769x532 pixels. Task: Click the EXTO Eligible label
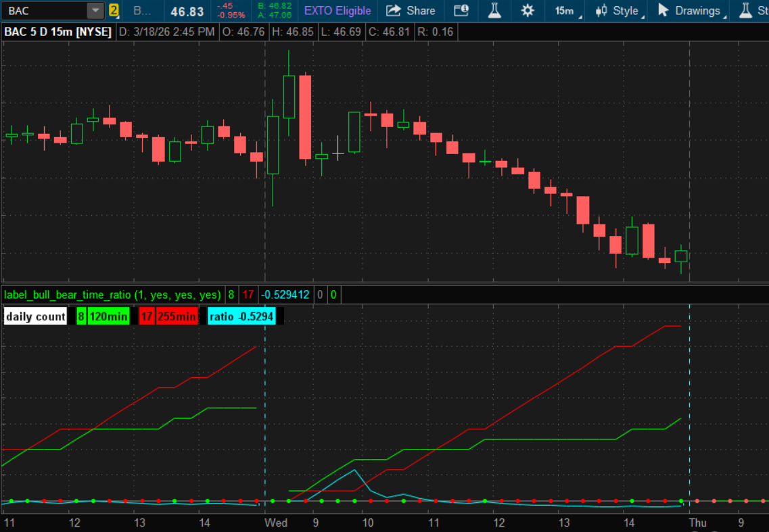[337, 11]
